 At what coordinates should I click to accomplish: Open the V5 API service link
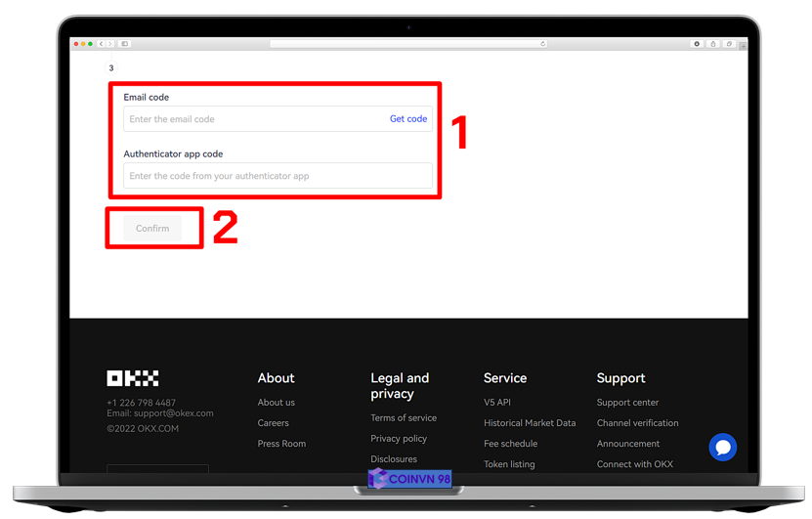pyautogui.click(x=497, y=403)
